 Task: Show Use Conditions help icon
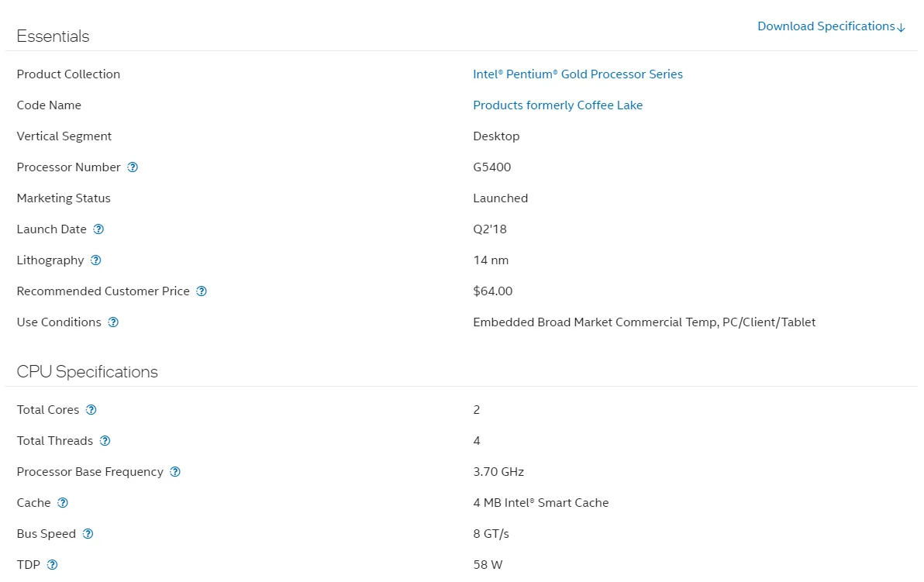[113, 322]
